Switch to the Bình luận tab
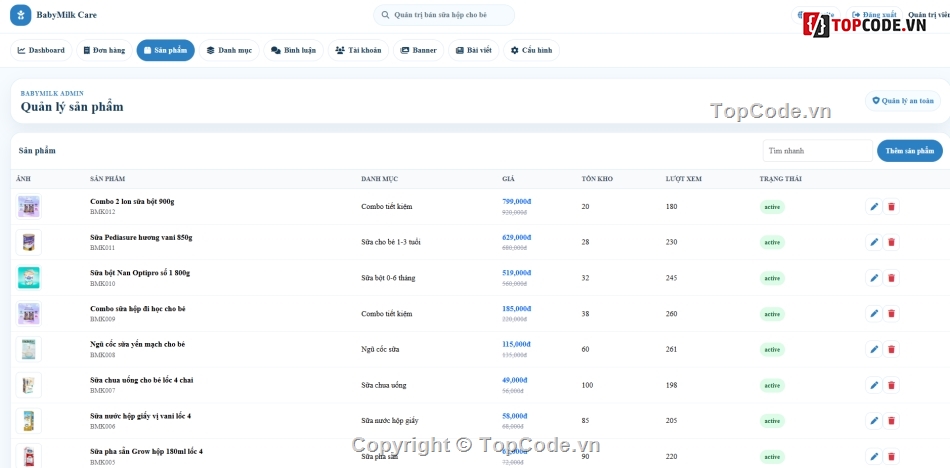Screen dimensions: 950x468 click(x=293, y=50)
